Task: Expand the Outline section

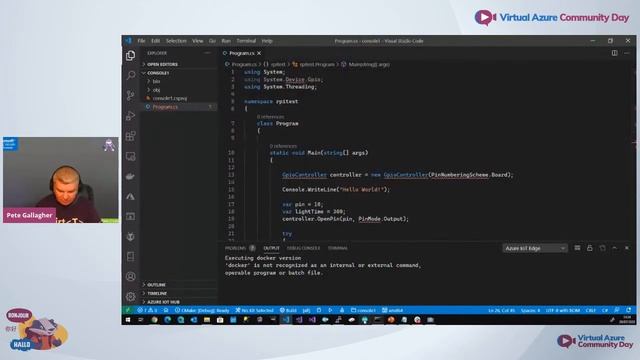Action: pyautogui.click(x=179, y=284)
